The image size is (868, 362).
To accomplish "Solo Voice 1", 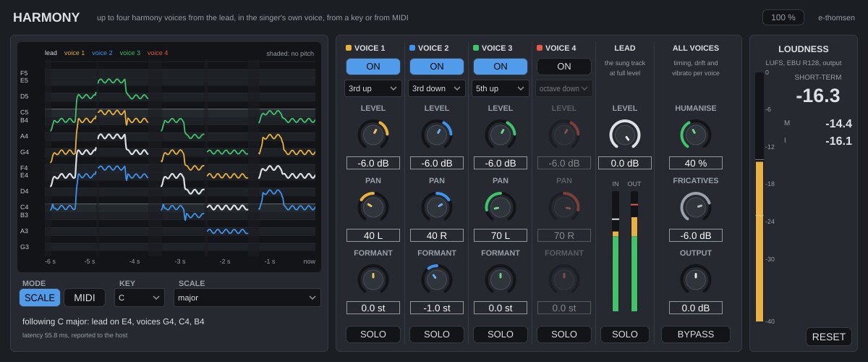I will [373, 334].
